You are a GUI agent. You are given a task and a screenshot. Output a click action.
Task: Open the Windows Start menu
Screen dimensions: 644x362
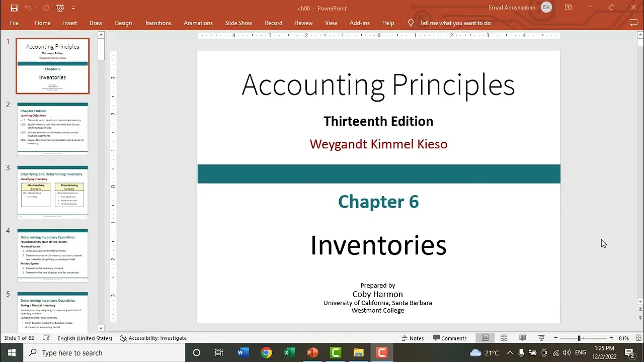[x=12, y=352]
